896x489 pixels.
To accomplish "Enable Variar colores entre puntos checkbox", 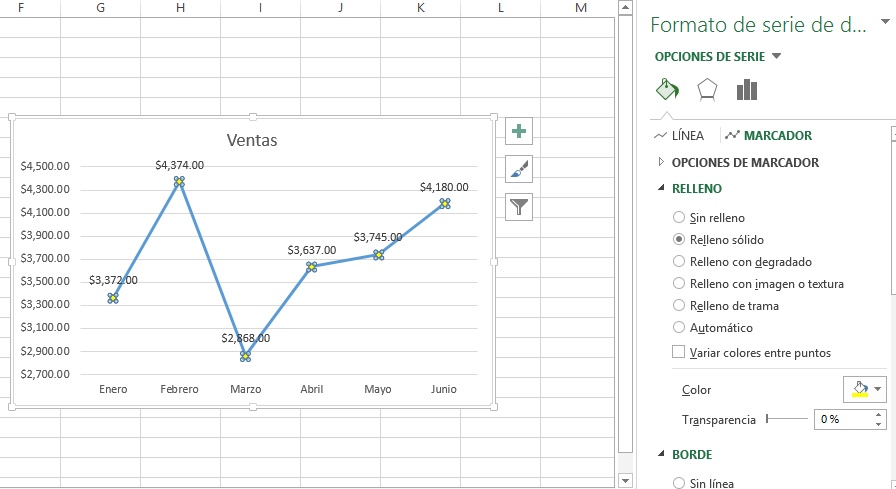I will pos(680,352).
